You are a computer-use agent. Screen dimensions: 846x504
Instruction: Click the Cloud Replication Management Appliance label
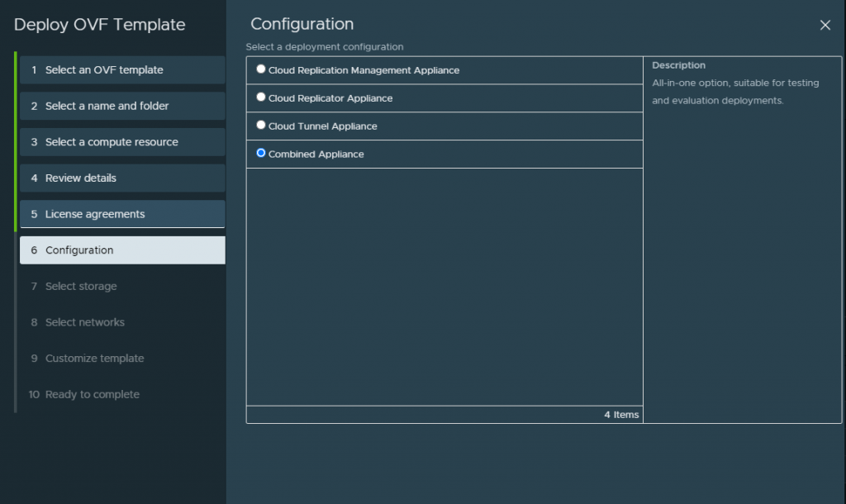click(364, 71)
